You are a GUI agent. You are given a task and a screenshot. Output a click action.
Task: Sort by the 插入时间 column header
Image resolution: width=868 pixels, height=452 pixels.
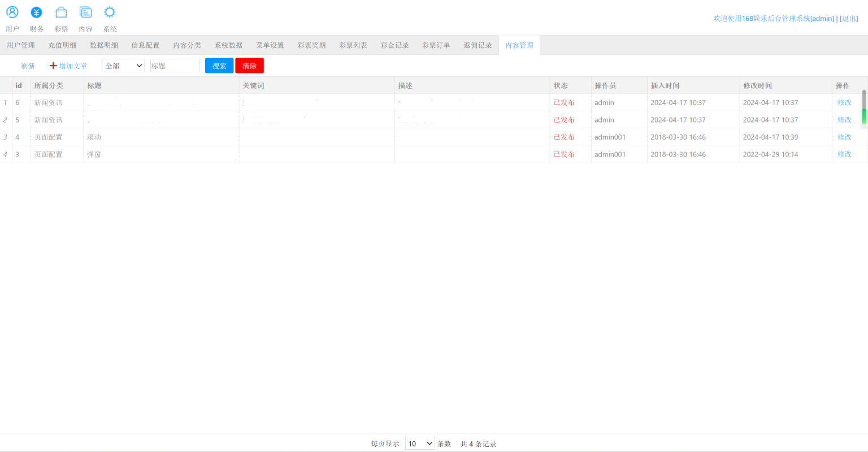coord(665,86)
